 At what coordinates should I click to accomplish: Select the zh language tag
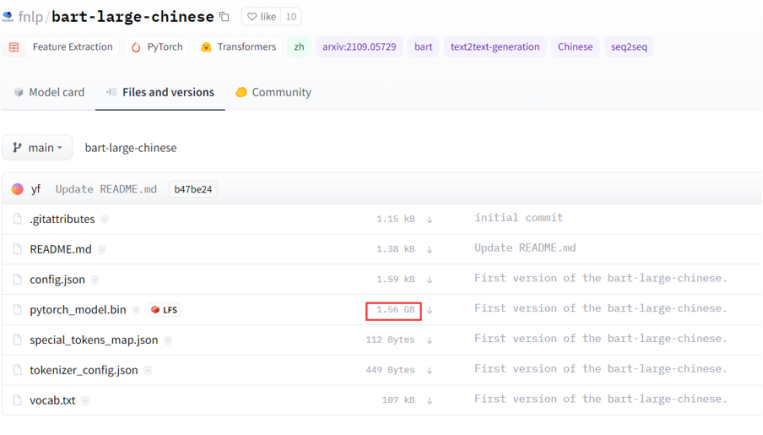point(299,47)
